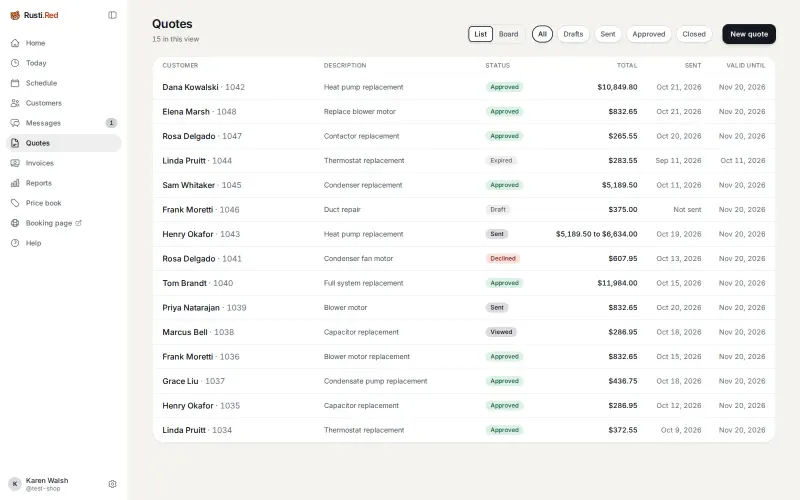
Task: Click the CUSTOMER column header
Action: tap(180, 65)
